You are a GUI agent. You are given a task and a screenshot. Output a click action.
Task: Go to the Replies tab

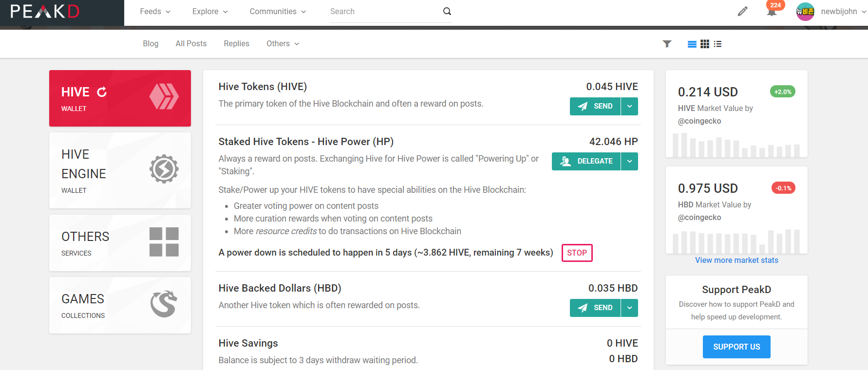[x=236, y=44]
